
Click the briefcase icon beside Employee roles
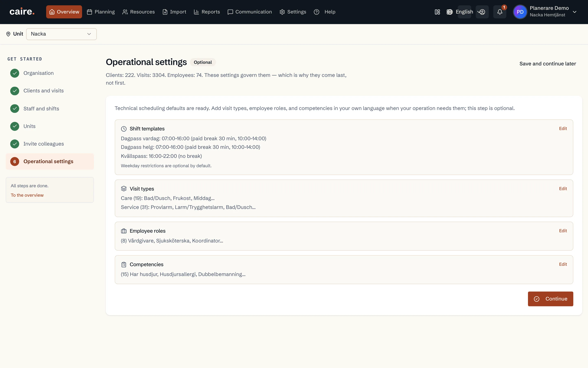tap(124, 231)
